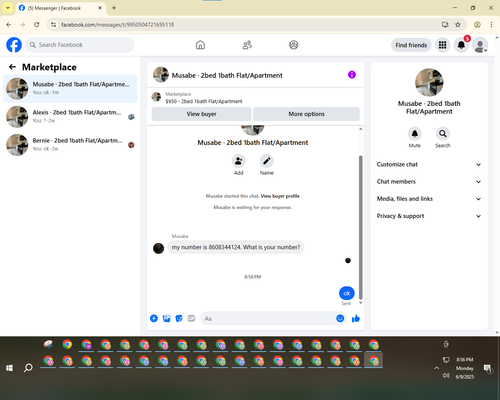Image resolution: width=500 pixels, height=400 pixels.
Task: Click the pencil Name edit icon
Action: coord(267,161)
